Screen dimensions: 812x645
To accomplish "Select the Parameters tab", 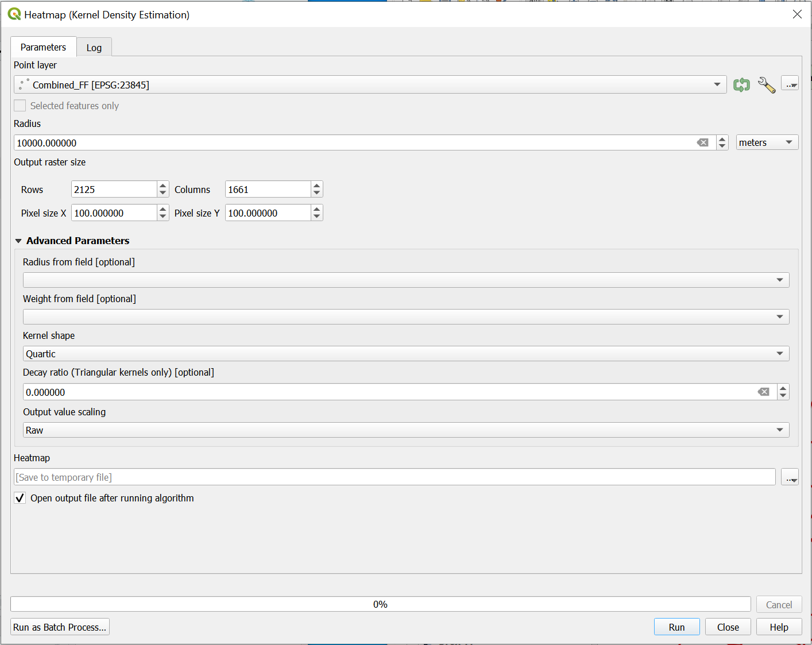I will coord(43,47).
